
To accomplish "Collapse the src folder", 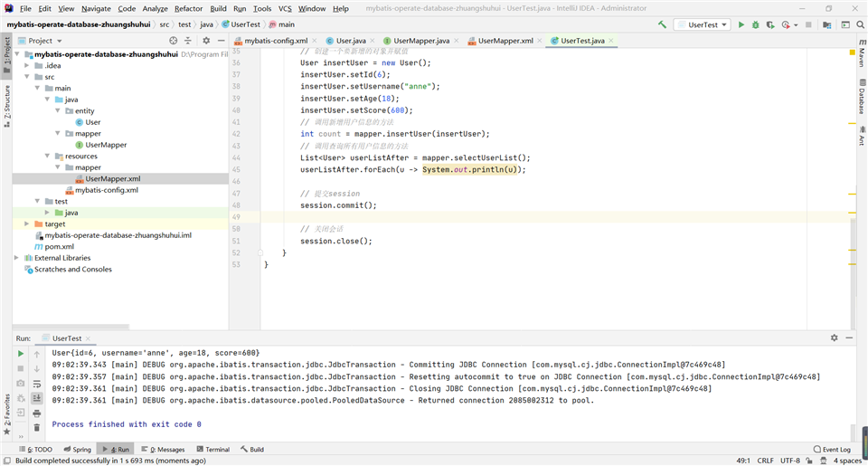I will [26, 77].
